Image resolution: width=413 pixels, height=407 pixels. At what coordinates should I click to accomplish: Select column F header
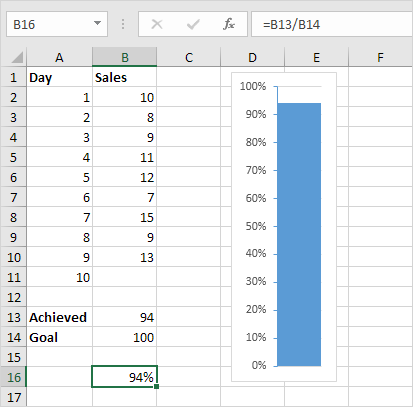(380, 57)
